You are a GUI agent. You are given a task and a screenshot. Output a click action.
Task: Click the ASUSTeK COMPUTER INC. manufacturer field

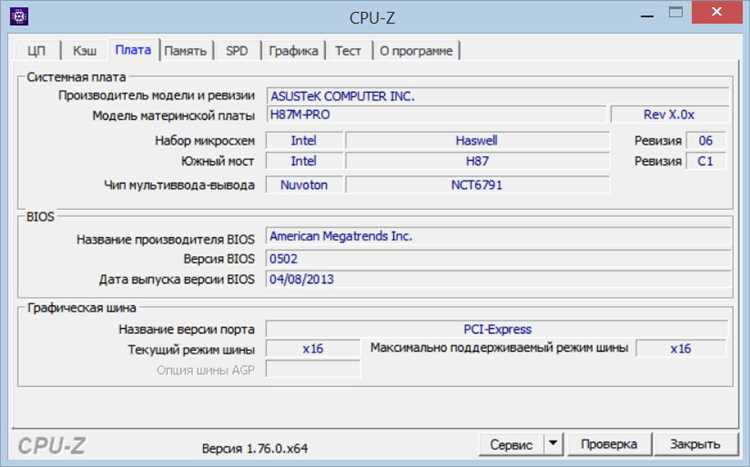497,96
